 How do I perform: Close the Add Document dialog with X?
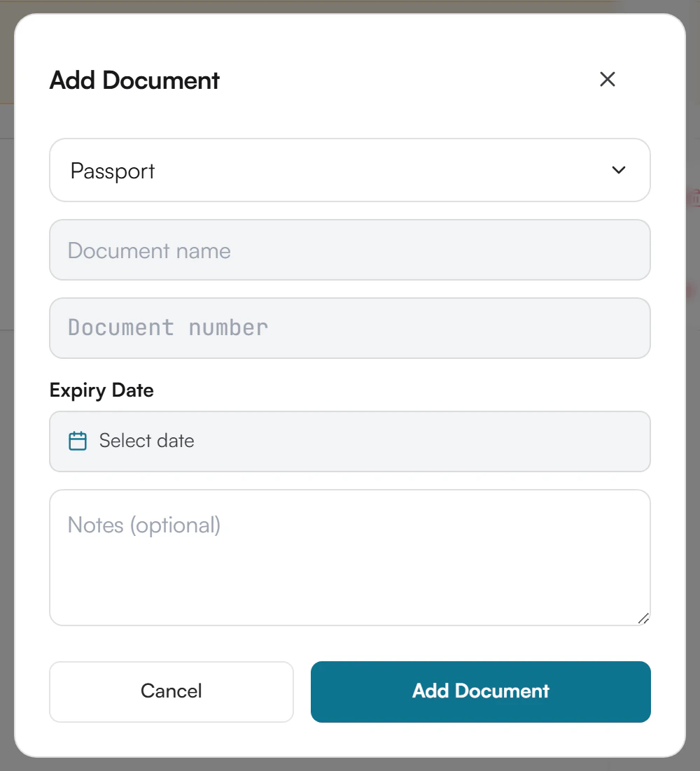pos(607,79)
